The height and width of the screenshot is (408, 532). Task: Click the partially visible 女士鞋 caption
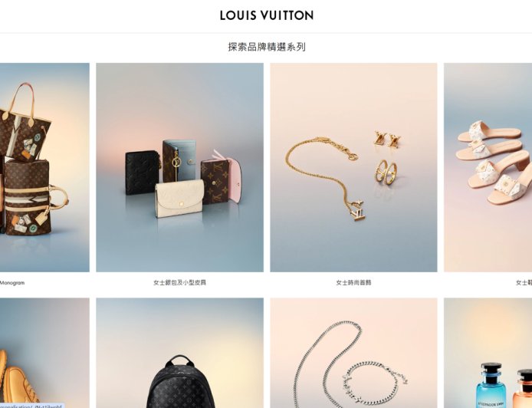524,282
